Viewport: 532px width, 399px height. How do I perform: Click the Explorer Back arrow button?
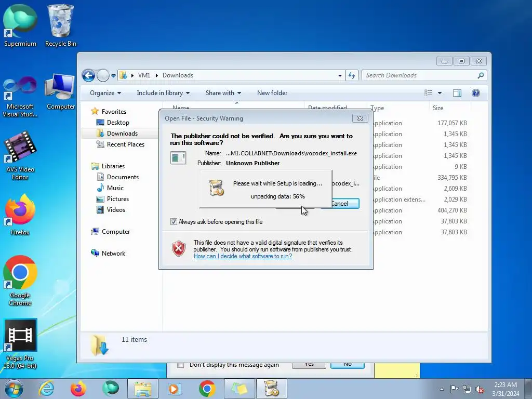tap(88, 75)
